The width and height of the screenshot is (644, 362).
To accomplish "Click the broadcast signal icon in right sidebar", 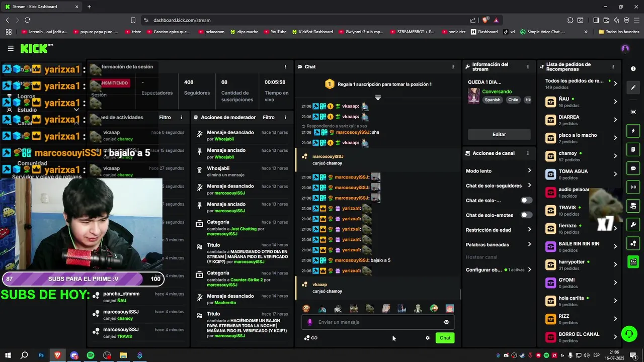I will pos(633,187).
